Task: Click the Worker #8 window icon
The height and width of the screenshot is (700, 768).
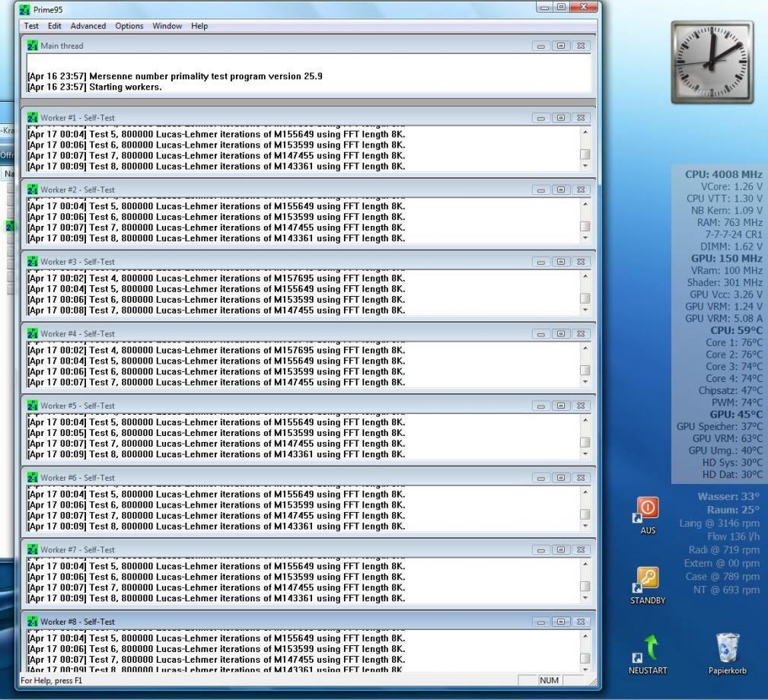Action: [32, 621]
